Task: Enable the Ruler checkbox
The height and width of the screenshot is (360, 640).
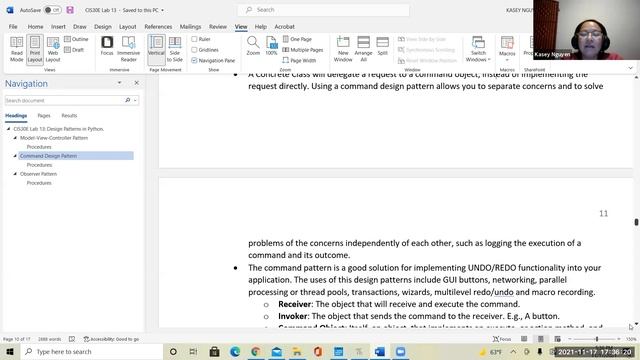Action: coord(194,39)
